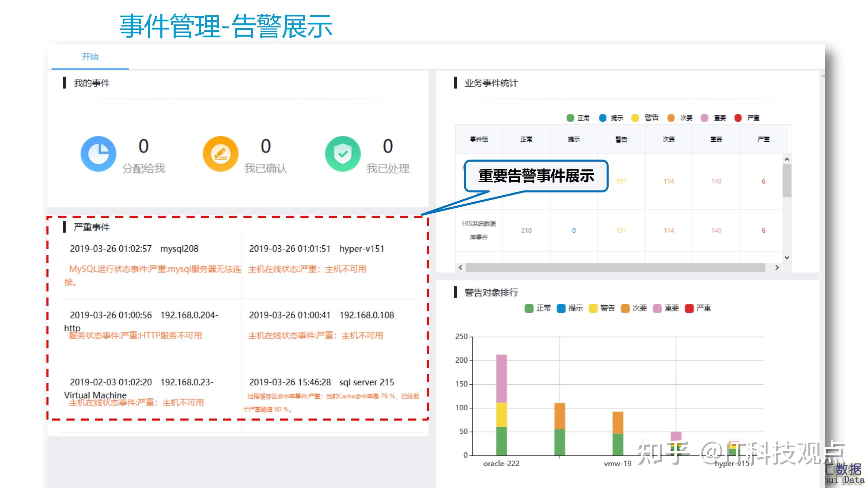Viewport: 868px width, 488px height.
Task: Click the 警告对象排行 section marker icon
Action: (x=456, y=292)
